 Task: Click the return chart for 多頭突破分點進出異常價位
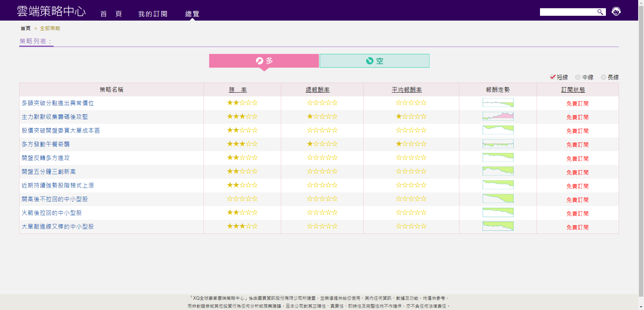click(498, 103)
